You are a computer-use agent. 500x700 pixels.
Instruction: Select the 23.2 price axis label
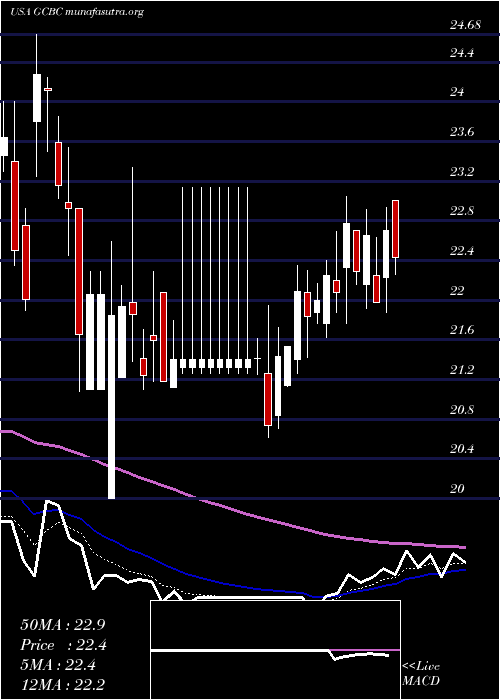pos(462,172)
